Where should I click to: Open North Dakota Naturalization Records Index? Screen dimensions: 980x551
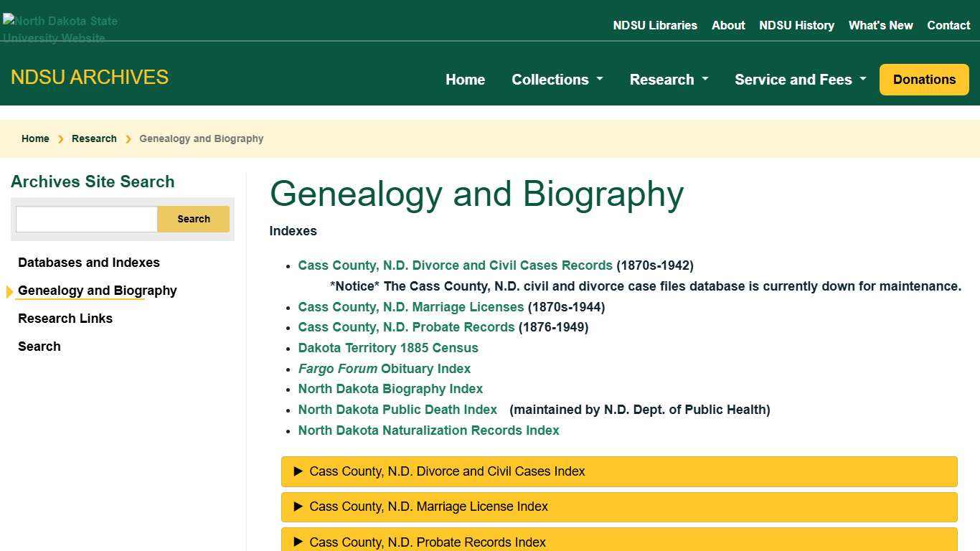point(428,430)
